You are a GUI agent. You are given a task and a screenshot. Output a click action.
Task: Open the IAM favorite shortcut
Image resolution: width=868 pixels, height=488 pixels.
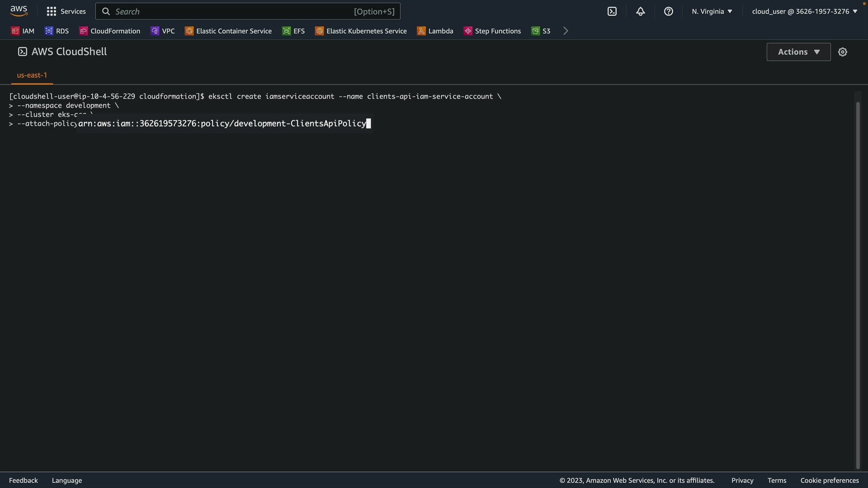(x=23, y=31)
